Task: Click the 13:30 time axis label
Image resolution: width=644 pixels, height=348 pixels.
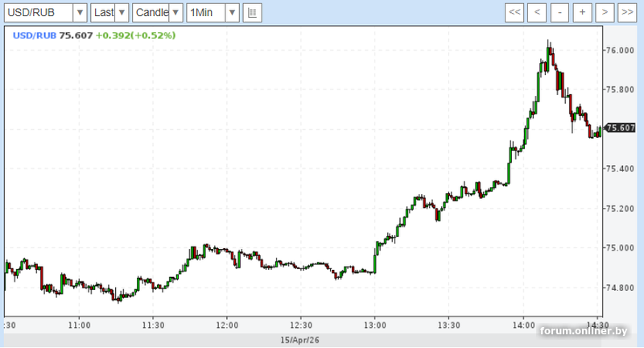Action: click(x=449, y=325)
